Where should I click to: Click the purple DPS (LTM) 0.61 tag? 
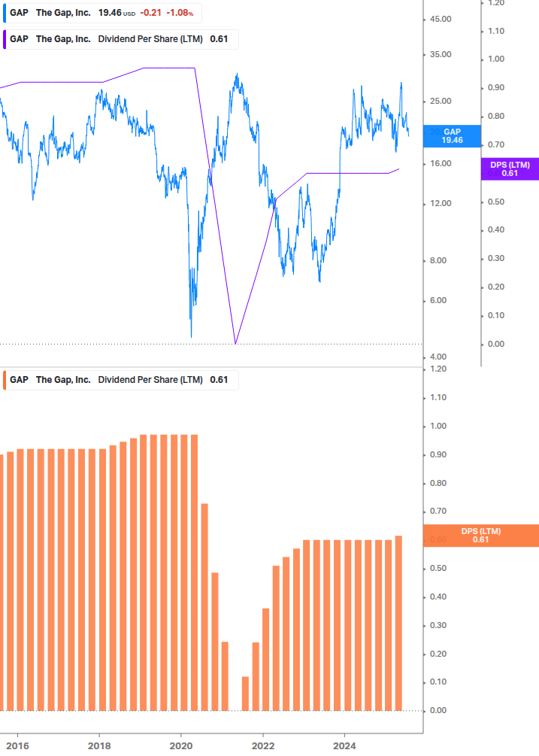(x=510, y=169)
